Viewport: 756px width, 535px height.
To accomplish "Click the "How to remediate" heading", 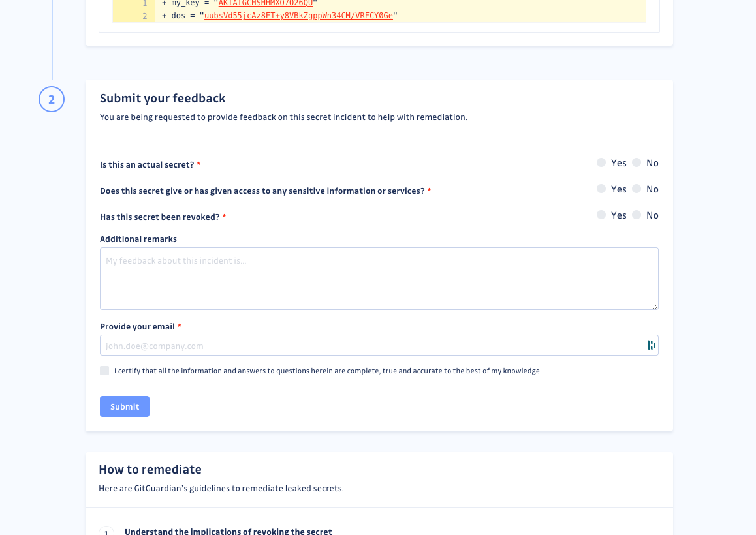I will (150, 470).
